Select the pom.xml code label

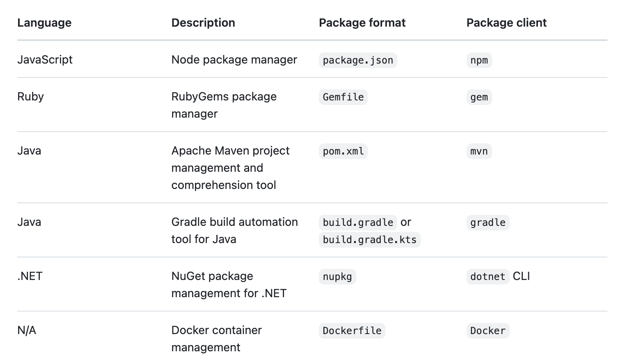[x=343, y=151]
